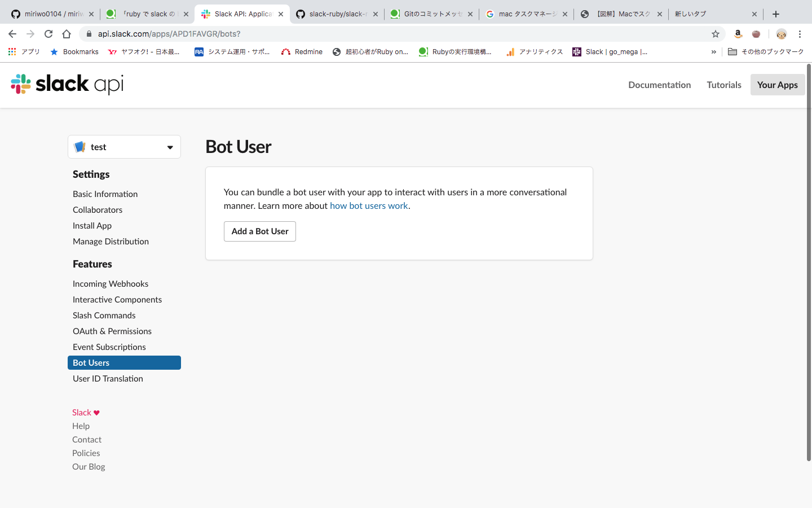The height and width of the screenshot is (508, 812).
Task: Select the Bot Users sidebar item
Action: [124, 362]
